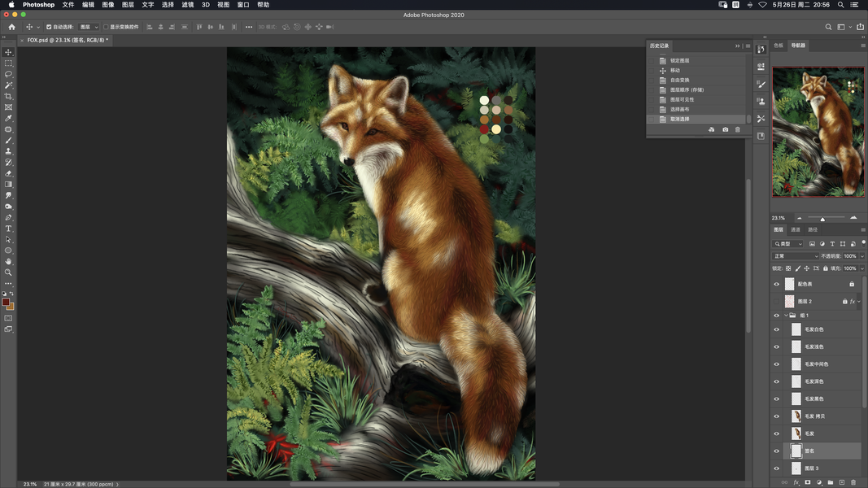The image size is (868, 488).
Task: Click the FOX.psd document tab
Action: pos(67,40)
